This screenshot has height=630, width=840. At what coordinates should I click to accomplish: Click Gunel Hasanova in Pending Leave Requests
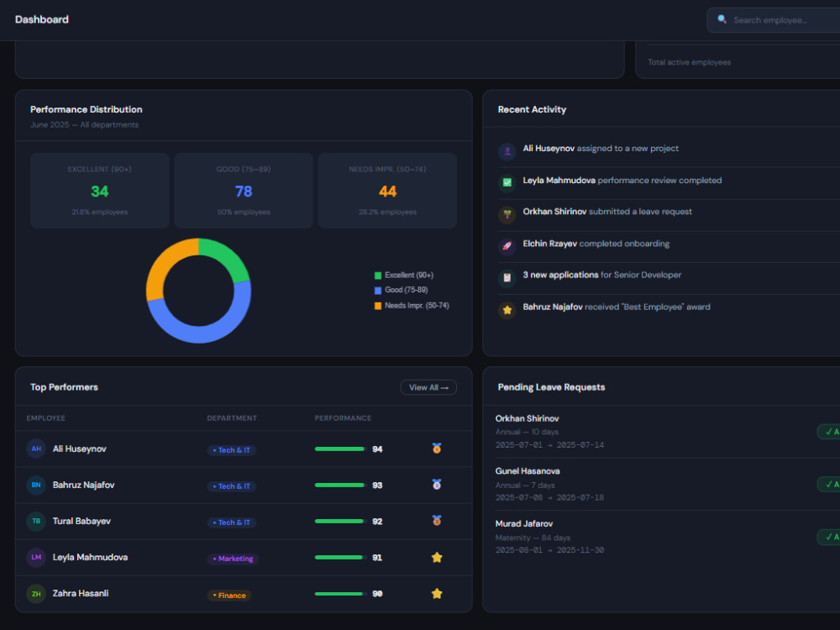click(x=528, y=471)
